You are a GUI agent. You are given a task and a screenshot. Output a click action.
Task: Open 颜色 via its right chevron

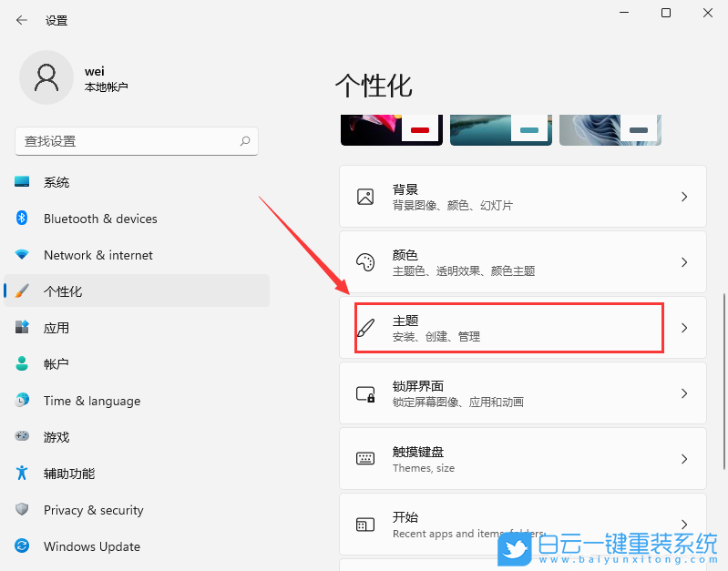click(x=684, y=262)
